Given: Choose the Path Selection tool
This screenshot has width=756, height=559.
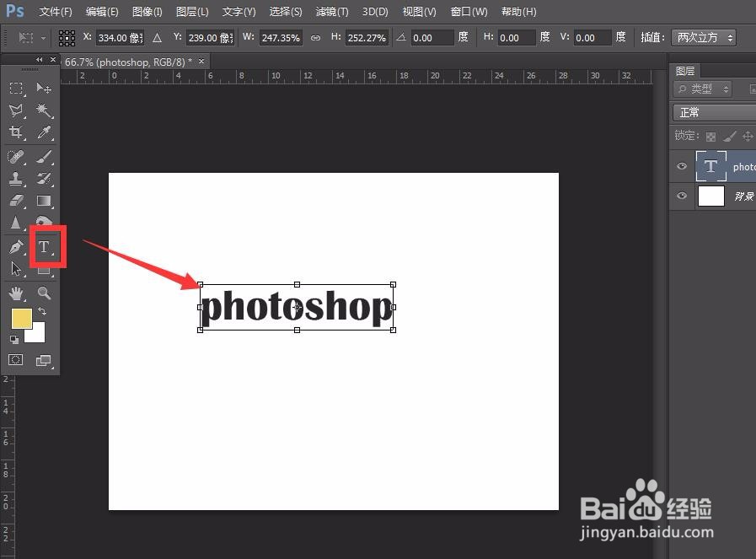Looking at the screenshot, I should [x=16, y=269].
